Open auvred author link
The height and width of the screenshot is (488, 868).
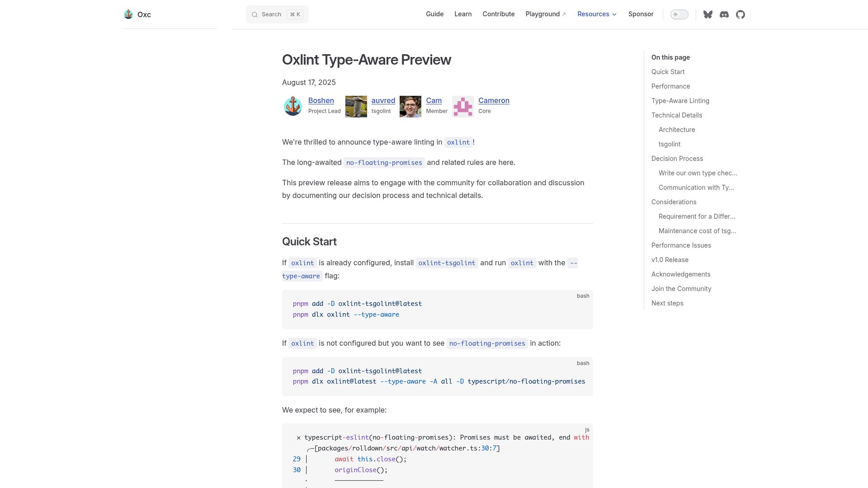(x=383, y=100)
